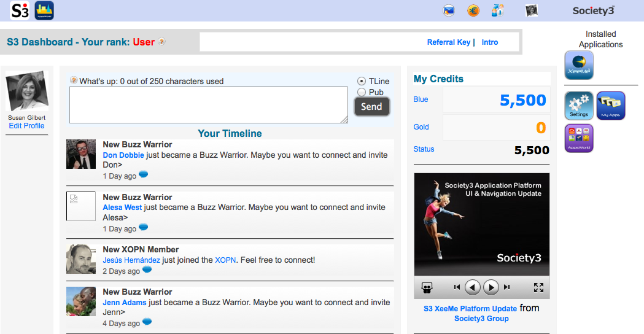Click the SlideShare logo icon in player
Screen dimensions: 644x334
(x=427, y=287)
